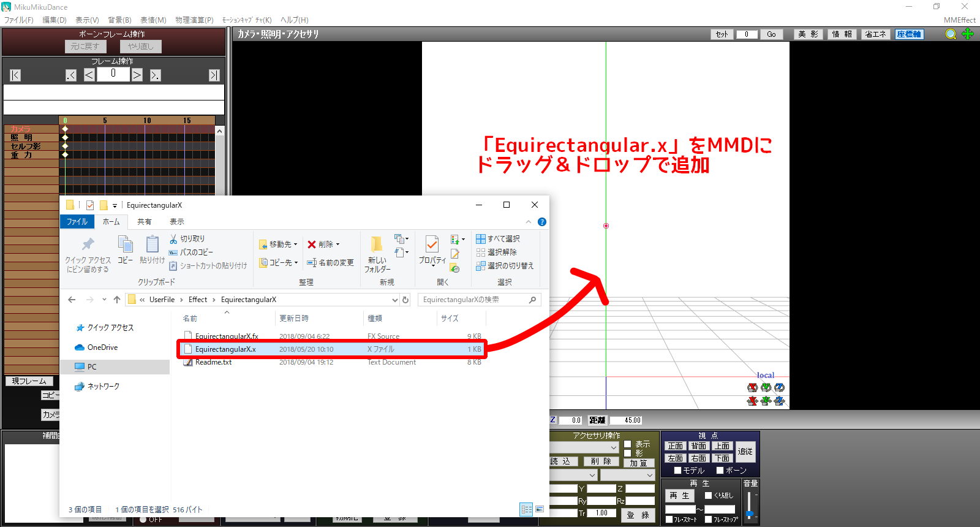Open Properties of the selected file
This screenshot has width=980, height=527.
point(432,251)
